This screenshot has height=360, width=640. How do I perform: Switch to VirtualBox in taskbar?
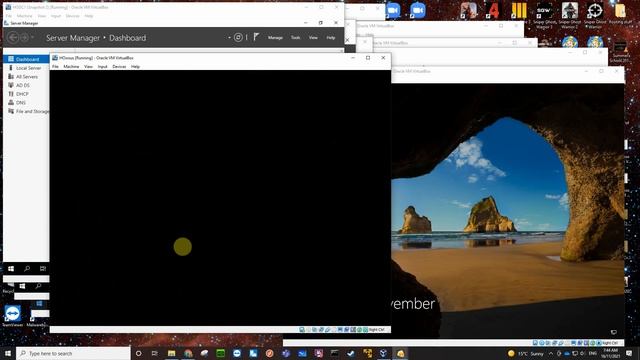[x=383, y=353]
